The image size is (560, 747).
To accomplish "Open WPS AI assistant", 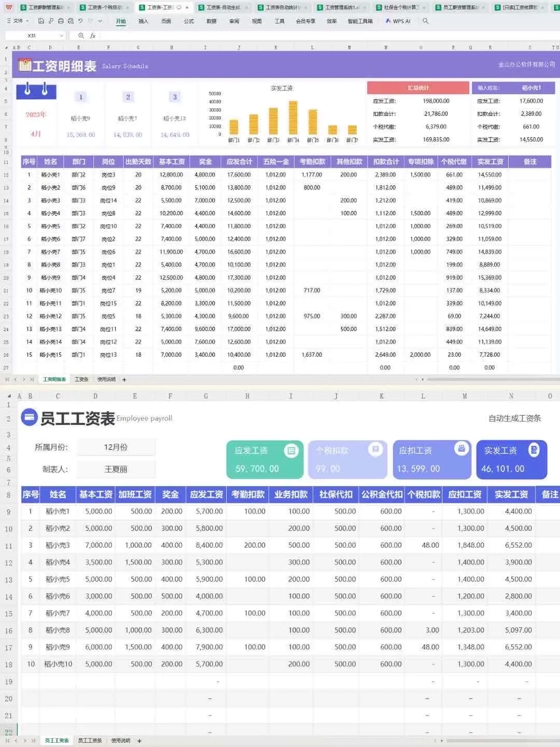I will (398, 21).
